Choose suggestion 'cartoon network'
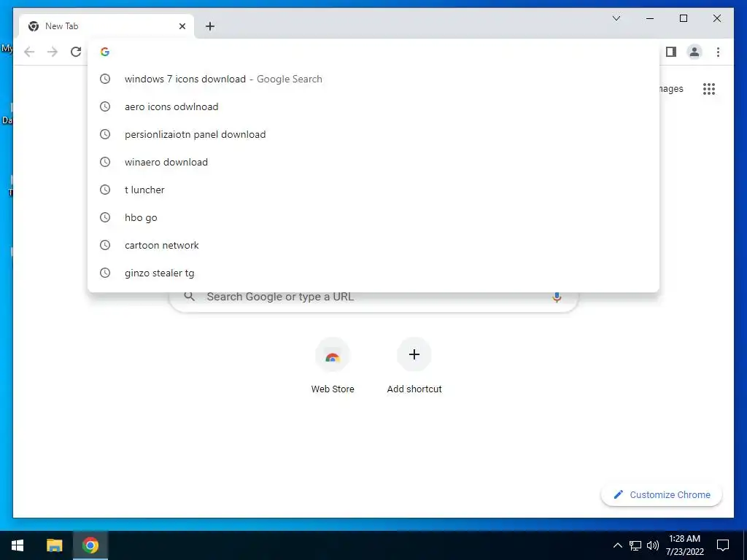The width and height of the screenshot is (747, 560). (x=373, y=245)
